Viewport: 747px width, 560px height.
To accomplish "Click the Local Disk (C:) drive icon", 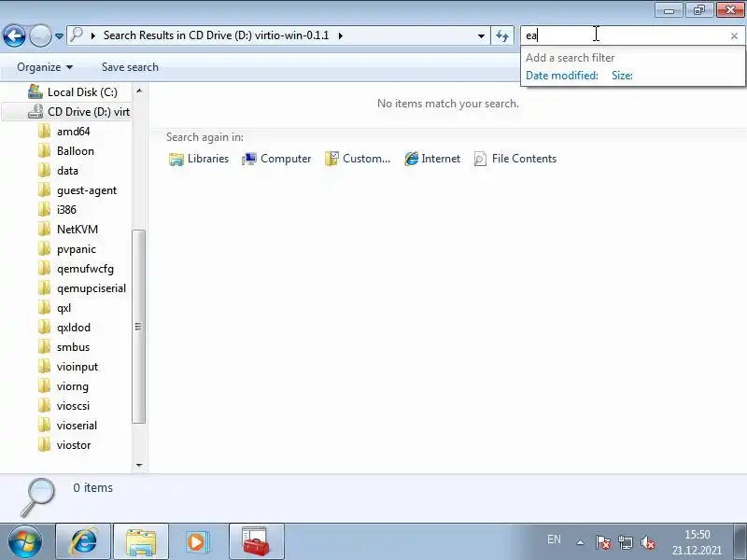I will coord(35,91).
